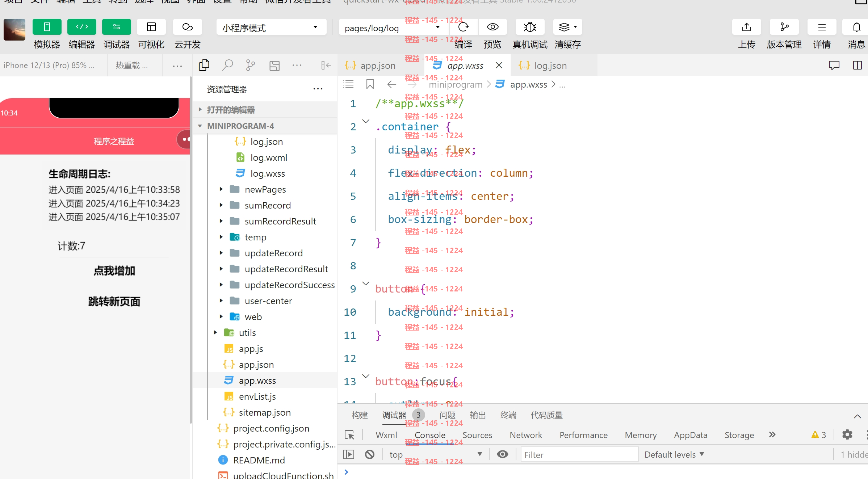Show more devtools tabs chevron
The image size is (868, 479).
(x=772, y=434)
